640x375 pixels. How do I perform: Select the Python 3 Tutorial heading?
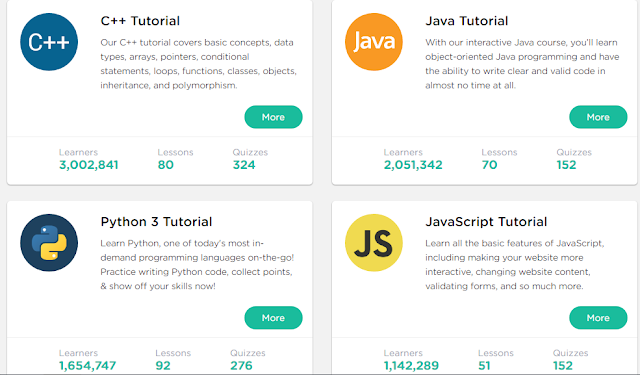point(156,222)
